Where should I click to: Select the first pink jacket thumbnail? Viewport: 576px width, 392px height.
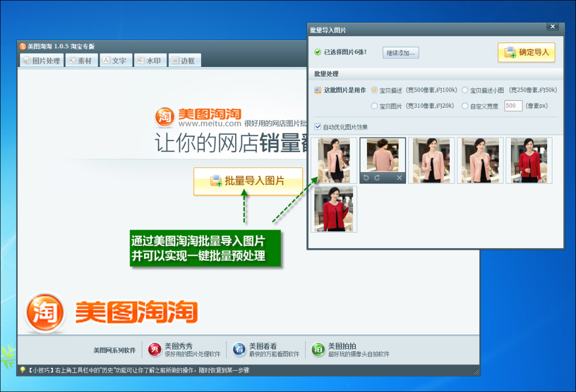pos(334,161)
